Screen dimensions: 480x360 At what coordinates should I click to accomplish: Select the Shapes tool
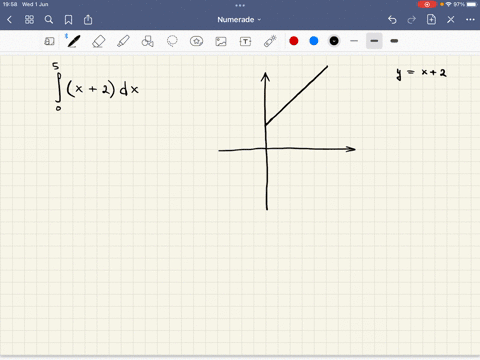147,41
